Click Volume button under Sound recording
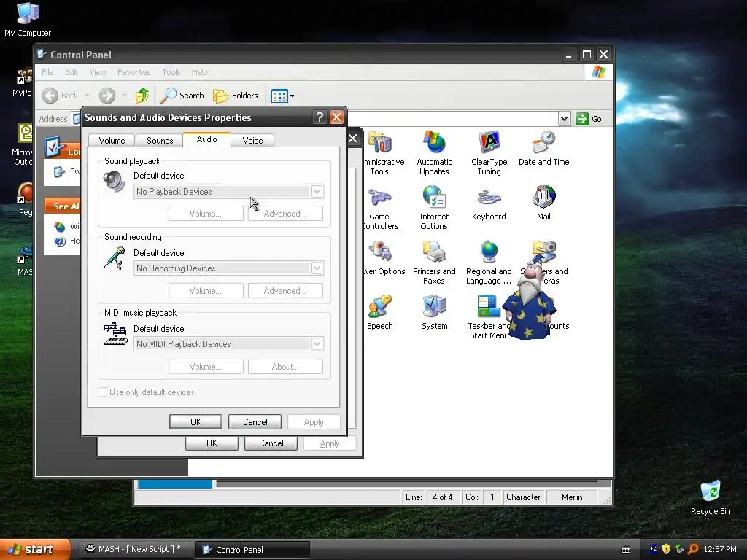Viewport: 747px width, 560px height. coord(206,290)
